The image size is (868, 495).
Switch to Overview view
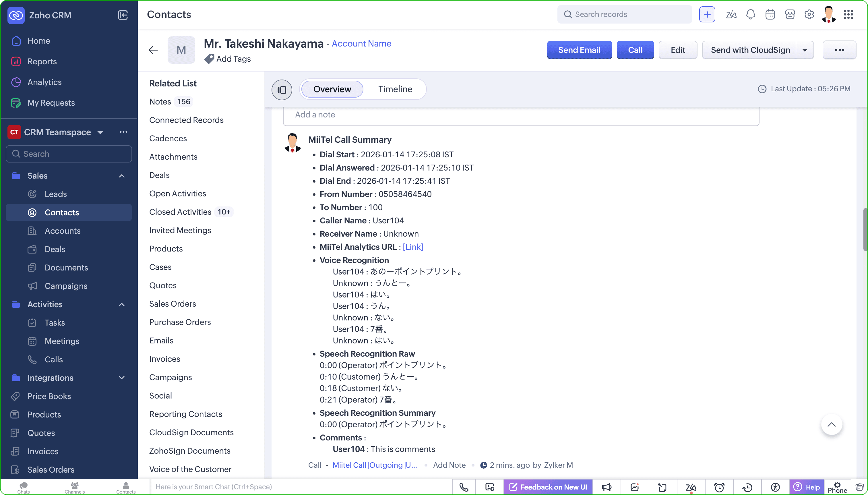332,89
